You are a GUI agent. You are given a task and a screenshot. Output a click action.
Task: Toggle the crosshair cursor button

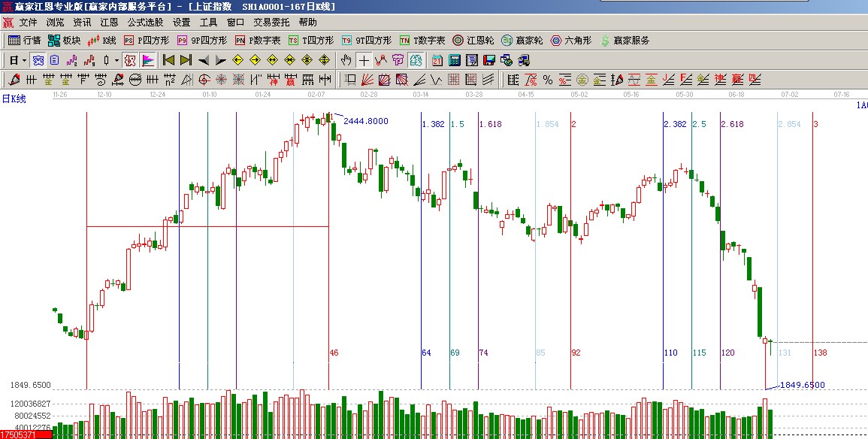click(x=364, y=60)
